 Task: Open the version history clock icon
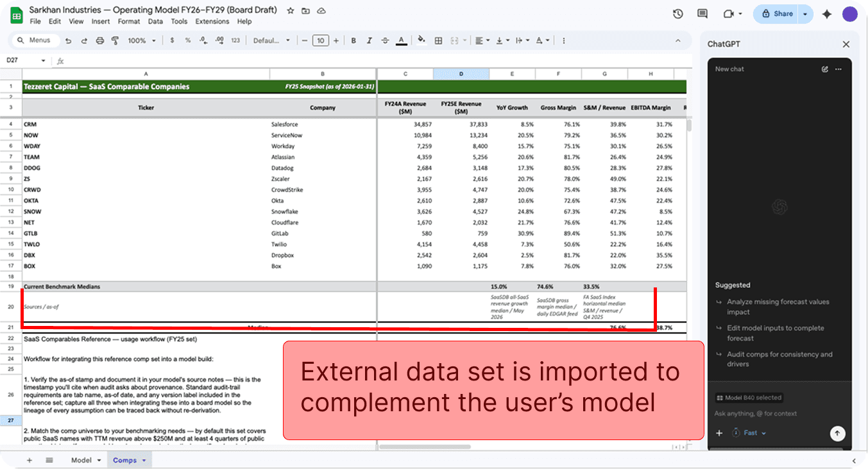(x=677, y=13)
